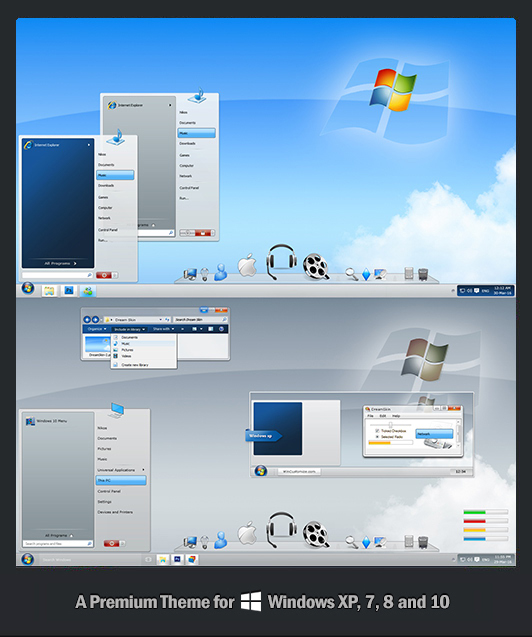The image size is (532, 637).
Task: Toggle the preview pane icon in Explorer toolbar
Action: [210, 329]
